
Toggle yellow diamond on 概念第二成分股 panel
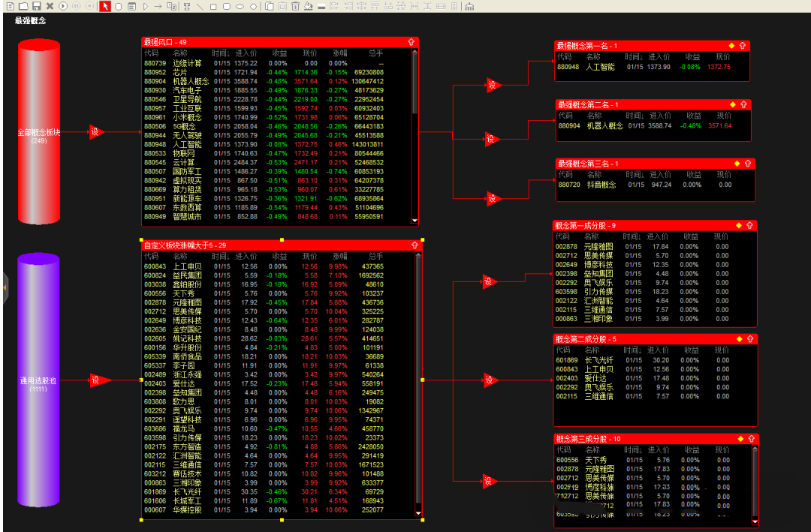(x=739, y=339)
